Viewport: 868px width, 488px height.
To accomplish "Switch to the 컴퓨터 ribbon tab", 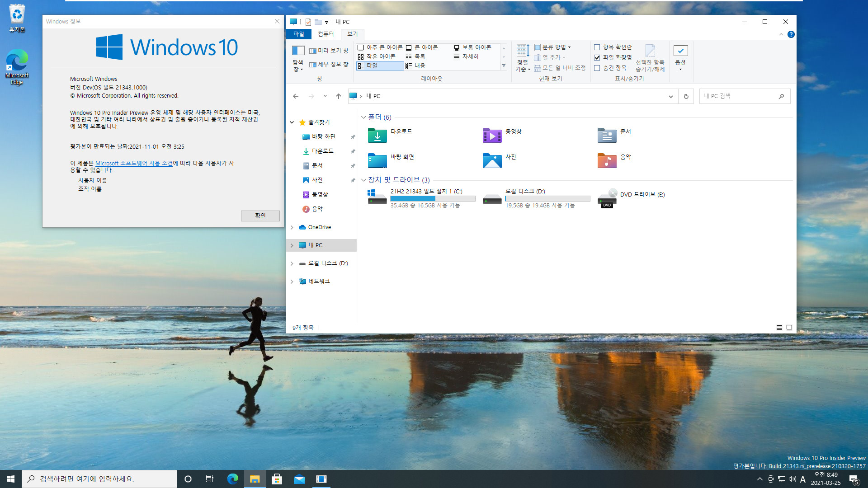I will click(325, 34).
